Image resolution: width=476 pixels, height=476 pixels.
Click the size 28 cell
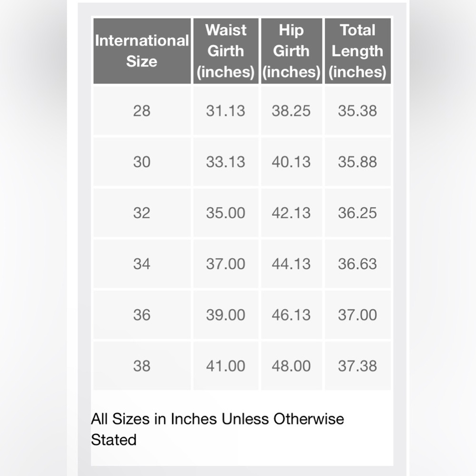coord(142,111)
